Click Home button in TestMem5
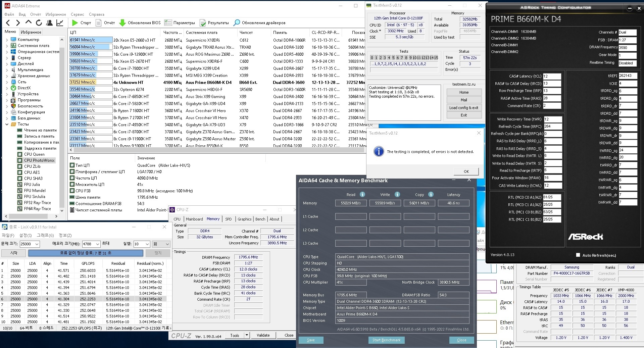The image size is (644, 348). (x=464, y=92)
